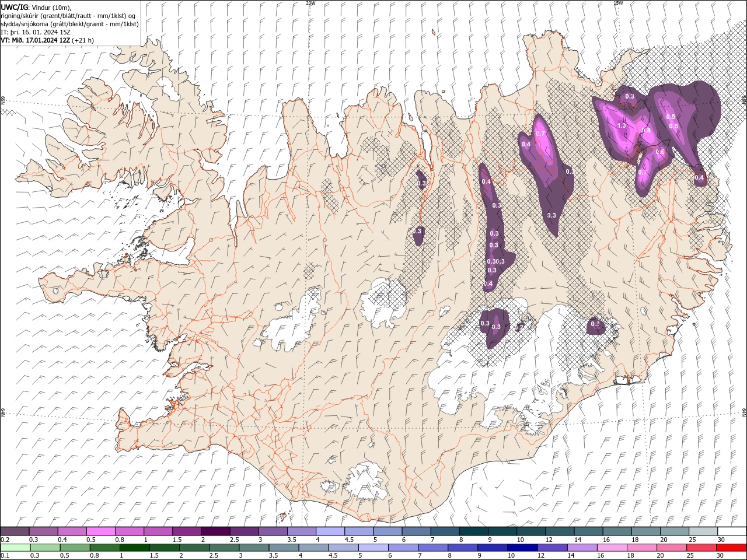747x560 pixels.
Task: Click the '1.5' label in the upper legend row
Action: click(x=177, y=540)
